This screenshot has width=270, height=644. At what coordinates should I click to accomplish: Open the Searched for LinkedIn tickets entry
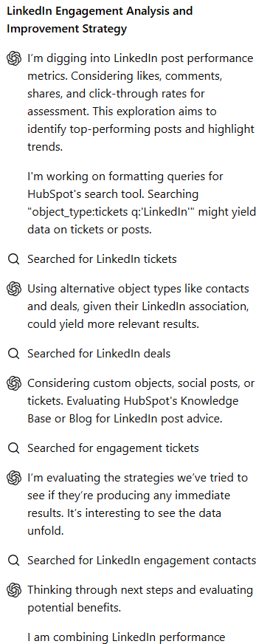pyautogui.click(x=102, y=259)
